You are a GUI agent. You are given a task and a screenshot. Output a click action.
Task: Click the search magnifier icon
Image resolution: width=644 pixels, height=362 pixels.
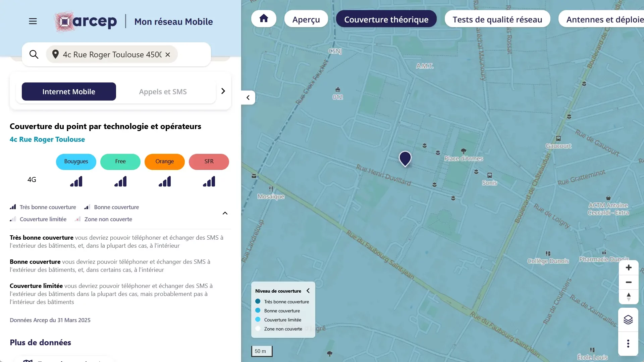34,54
